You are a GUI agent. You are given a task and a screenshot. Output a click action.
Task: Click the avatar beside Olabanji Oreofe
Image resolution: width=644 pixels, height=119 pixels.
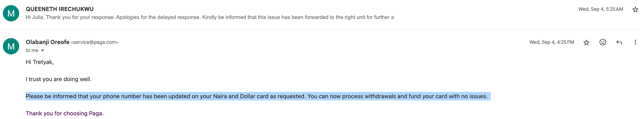point(11,46)
